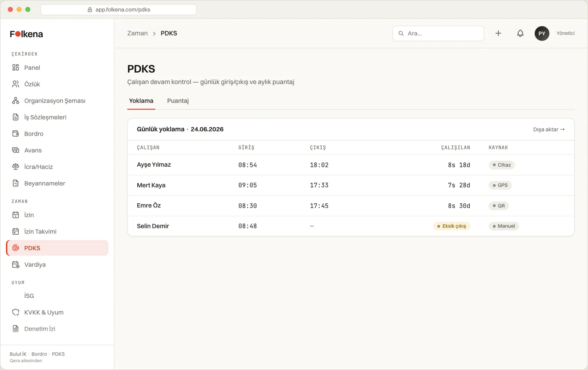Click worked duration 8s 30d
The image size is (588, 370).
pyautogui.click(x=459, y=206)
